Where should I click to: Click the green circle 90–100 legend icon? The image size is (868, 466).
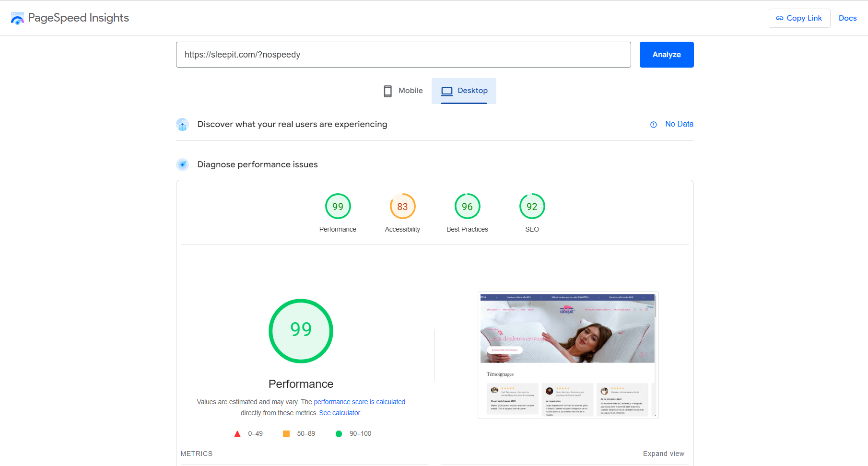click(x=339, y=434)
